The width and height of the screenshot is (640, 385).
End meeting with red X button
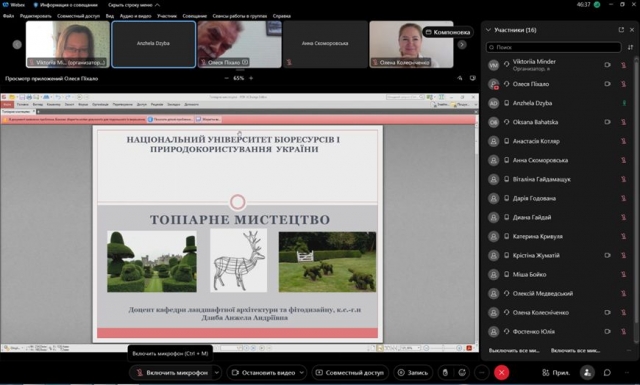pyautogui.click(x=502, y=372)
